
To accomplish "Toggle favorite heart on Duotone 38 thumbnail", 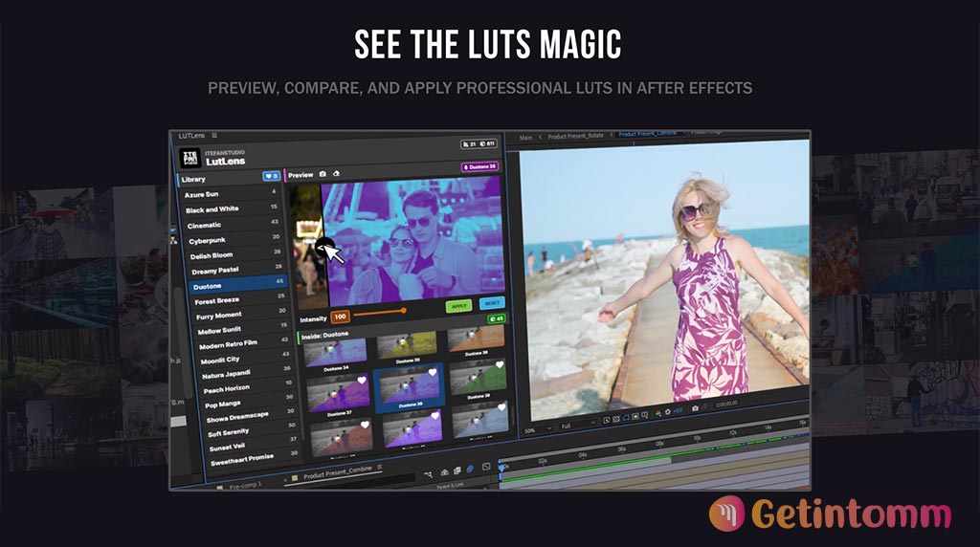I will [433, 372].
